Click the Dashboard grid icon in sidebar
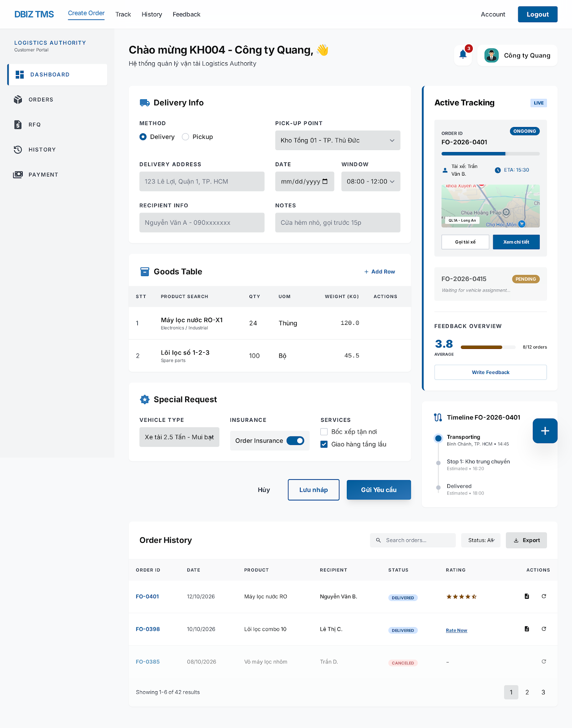This screenshot has height=728, width=572. pyautogui.click(x=20, y=75)
